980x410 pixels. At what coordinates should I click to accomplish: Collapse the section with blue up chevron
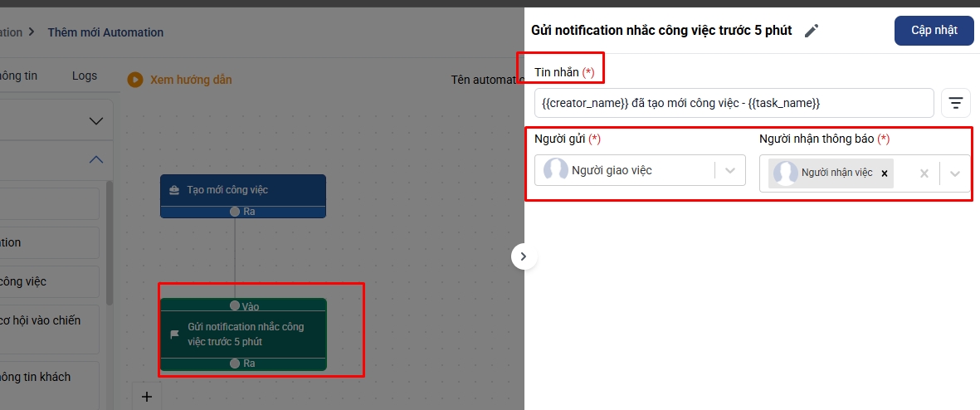click(x=96, y=160)
